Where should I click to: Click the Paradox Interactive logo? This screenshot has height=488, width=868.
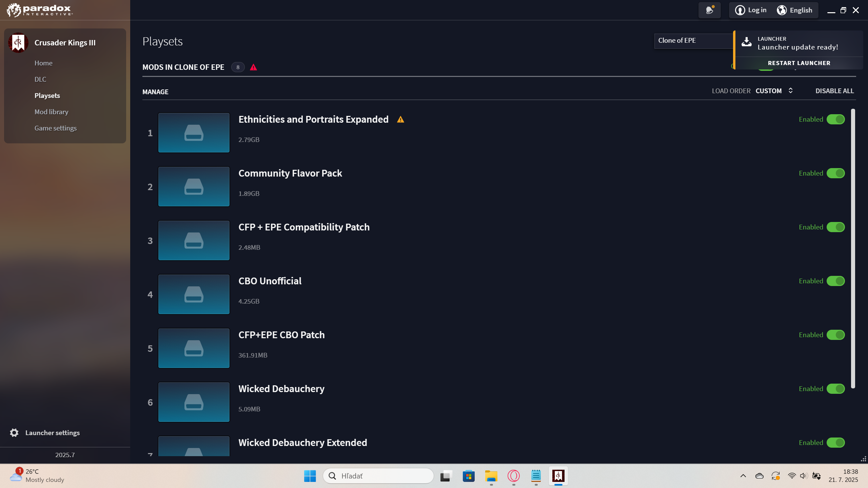(x=39, y=10)
